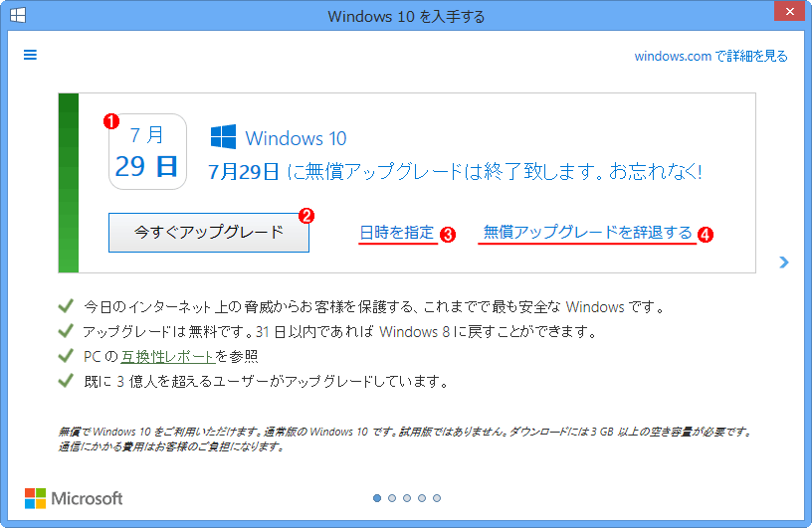The image size is (812, 528).
Task: Select the first pagination dot
Action: [377, 498]
